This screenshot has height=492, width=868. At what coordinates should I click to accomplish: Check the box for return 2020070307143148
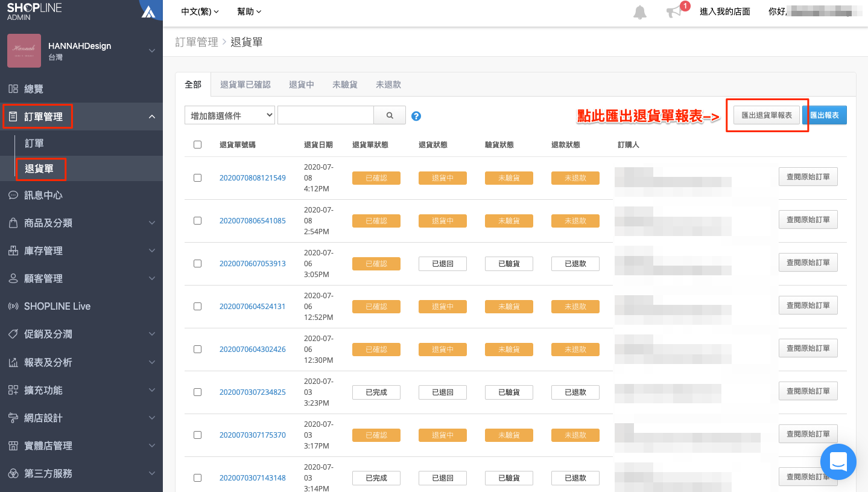[x=197, y=478]
